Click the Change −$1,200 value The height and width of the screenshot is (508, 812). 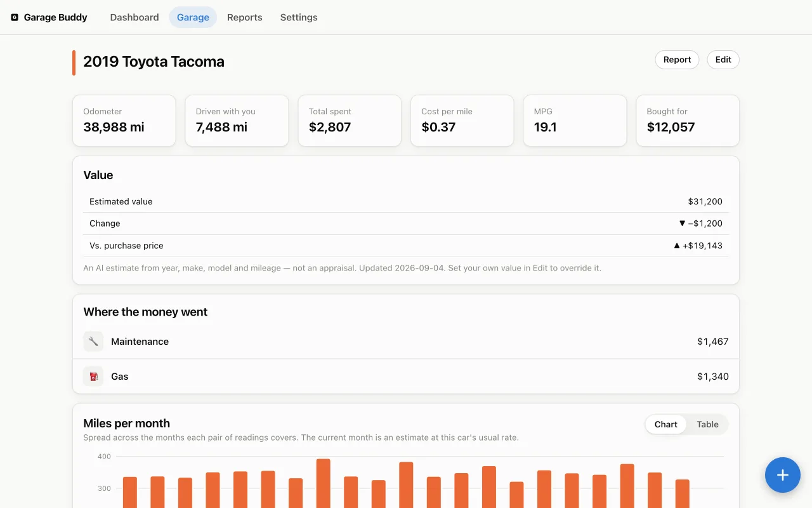[x=700, y=224]
